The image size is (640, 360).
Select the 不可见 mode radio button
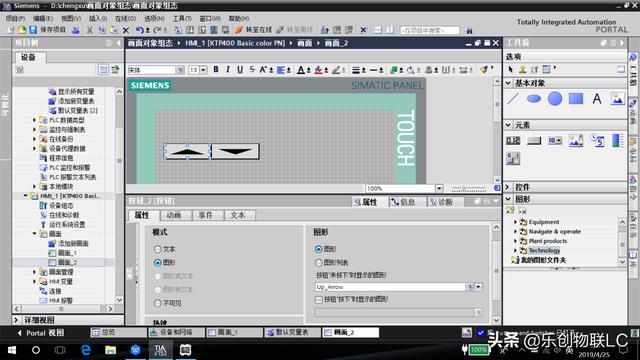click(x=158, y=303)
